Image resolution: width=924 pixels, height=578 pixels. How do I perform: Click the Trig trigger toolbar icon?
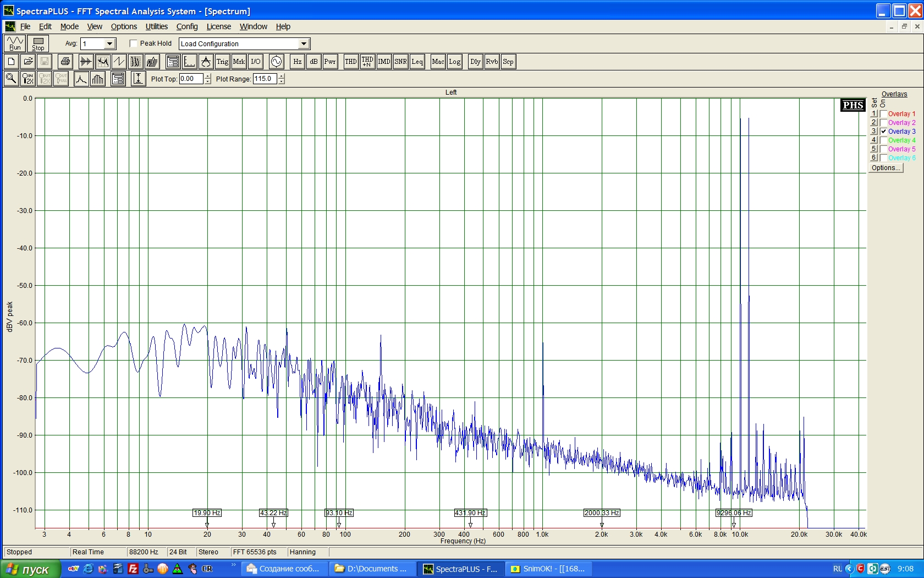pyautogui.click(x=222, y=62)
